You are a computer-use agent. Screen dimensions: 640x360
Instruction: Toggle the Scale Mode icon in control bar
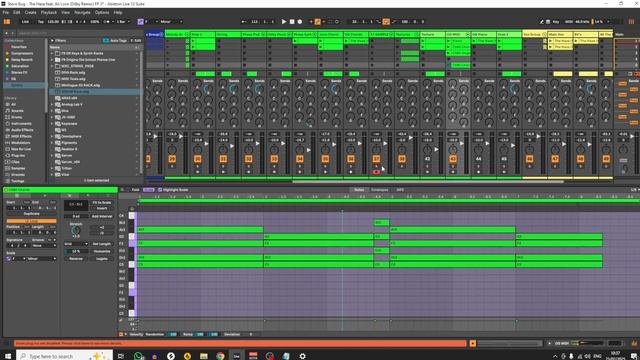click(140, 22)
